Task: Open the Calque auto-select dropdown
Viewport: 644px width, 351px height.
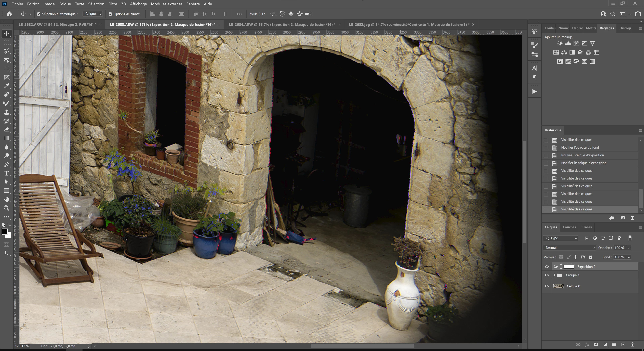Action: click(93, 14)
